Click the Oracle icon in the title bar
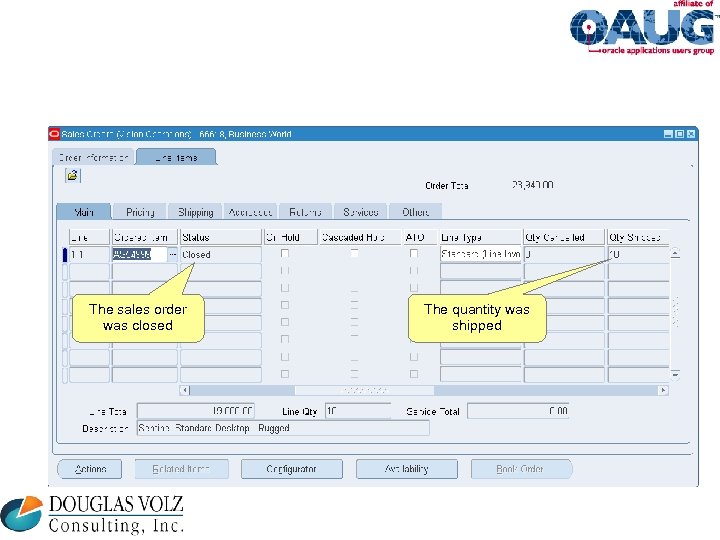 coord(54,134)
